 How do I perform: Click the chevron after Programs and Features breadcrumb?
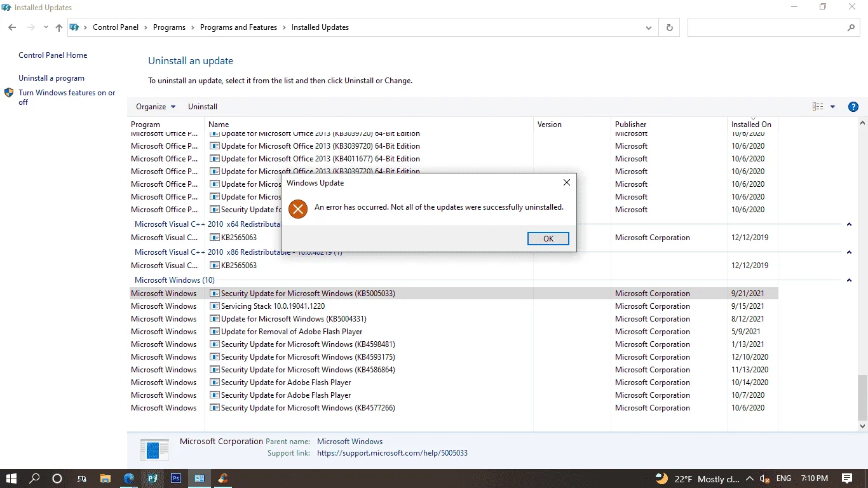[x=284, y=27]
